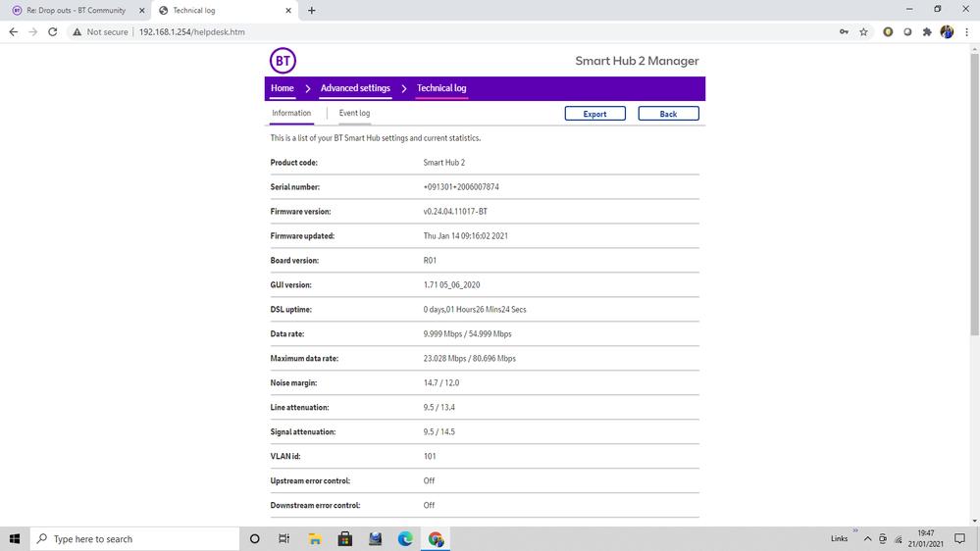Switch to the BT Community browser tab
Image resolution: width=980 pixels, height=551 pixels.
click(x=76, y=11)
